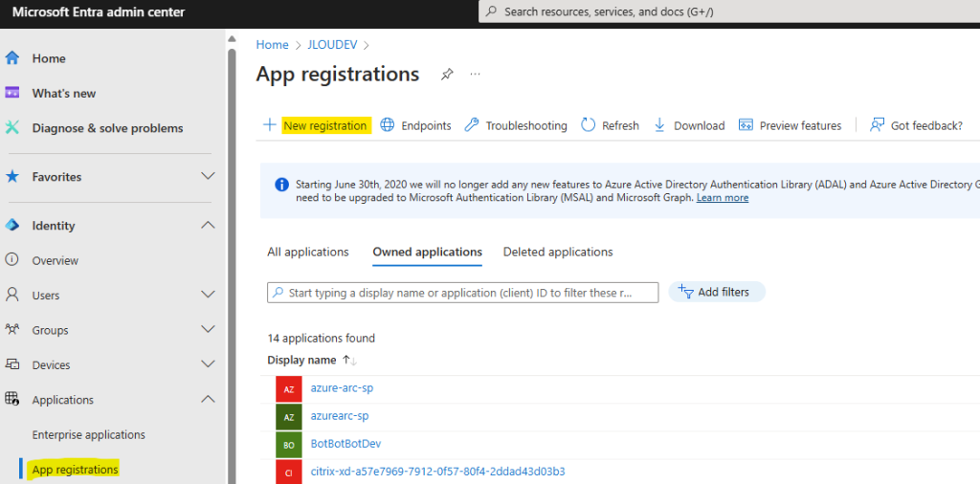Click the Display name column header
980x484 pixels.
[303, 361]
